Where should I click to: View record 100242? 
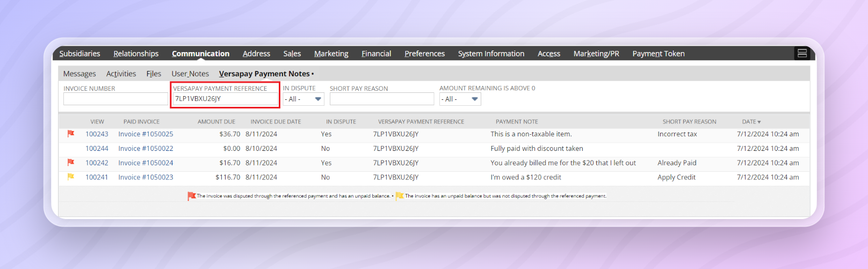click(97, 163)
